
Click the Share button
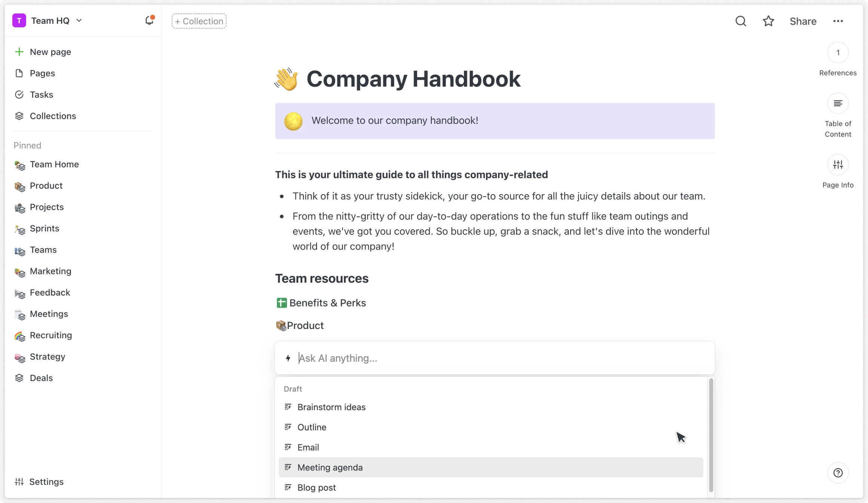pos(803,21)
